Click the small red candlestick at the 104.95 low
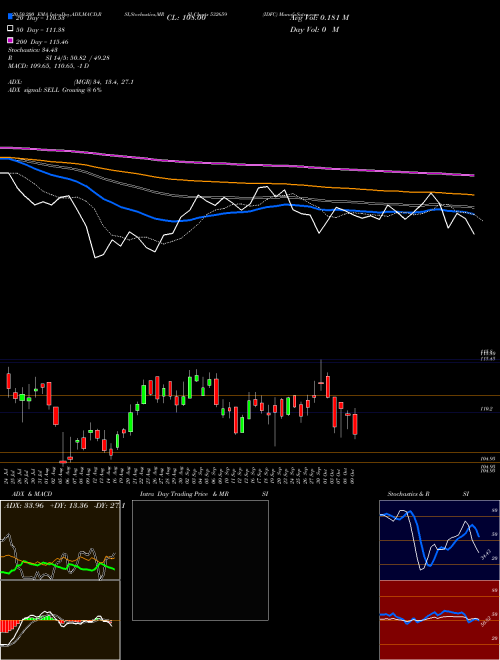 (x=63, y=461)
